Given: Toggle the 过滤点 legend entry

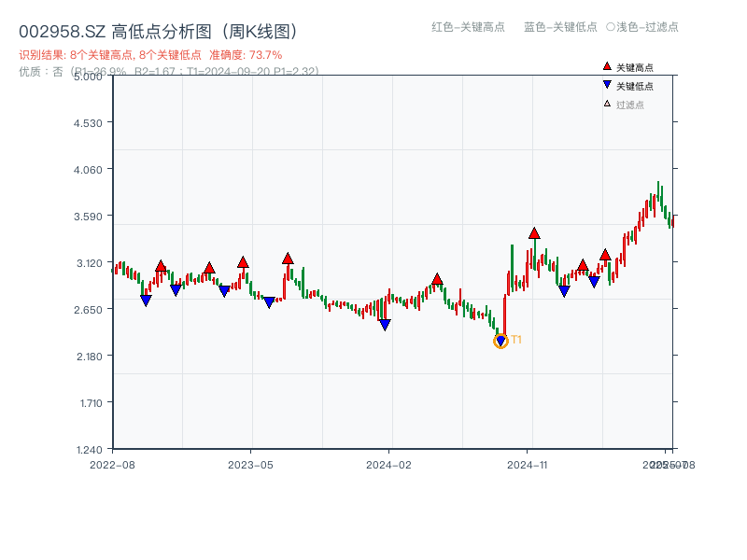Looking at the screenshot, I should click(x=629, y=105).
